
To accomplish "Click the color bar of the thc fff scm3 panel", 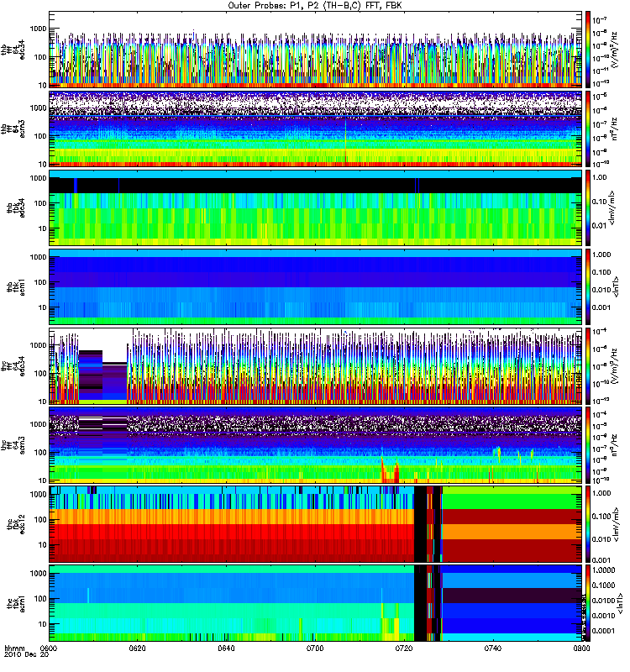I will 587,445.
